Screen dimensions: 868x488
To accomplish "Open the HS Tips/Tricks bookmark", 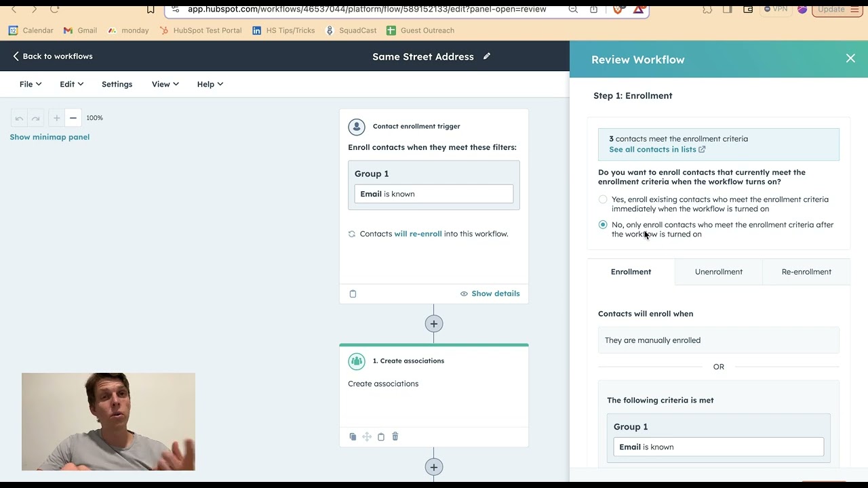I will click(x=283, y=30).
